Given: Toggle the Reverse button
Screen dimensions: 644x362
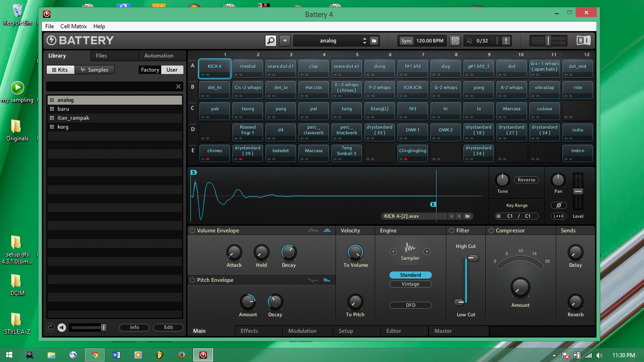Looking at the screenshot, I should pyautogui.click(x=526, y=180).
